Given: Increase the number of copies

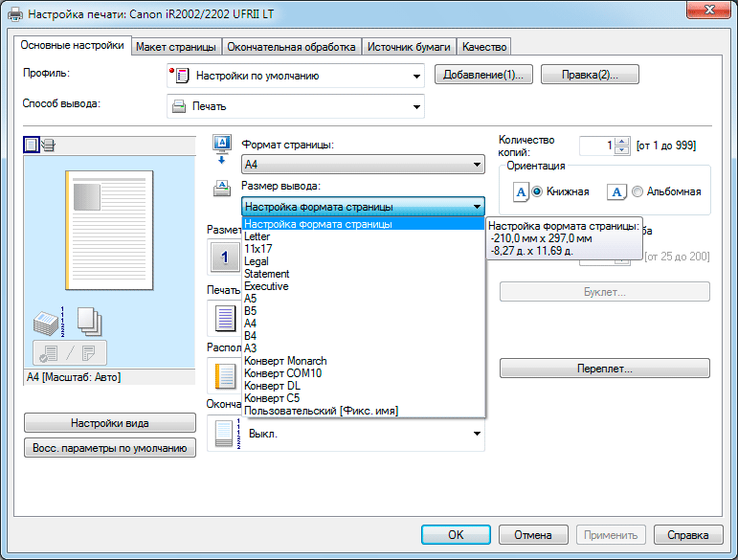Looking at the screenshot, I should (x=622, y=141).
